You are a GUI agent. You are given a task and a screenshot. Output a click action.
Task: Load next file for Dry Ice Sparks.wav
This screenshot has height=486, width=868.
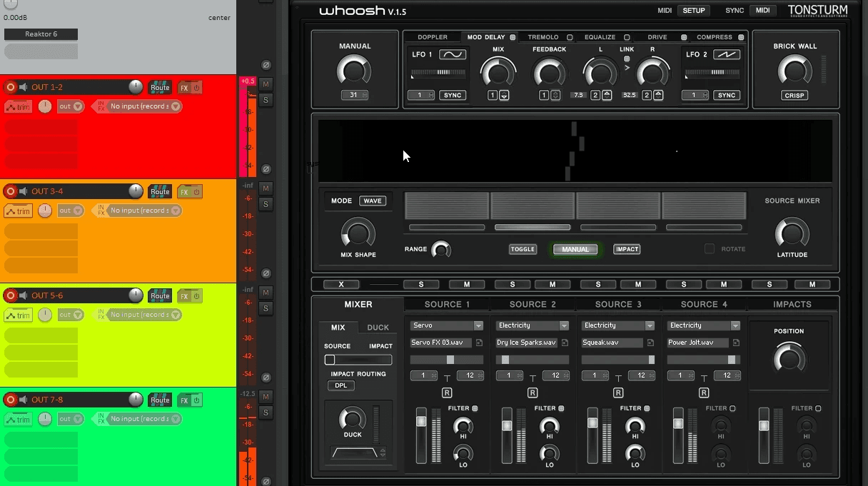tap(565, 343)
